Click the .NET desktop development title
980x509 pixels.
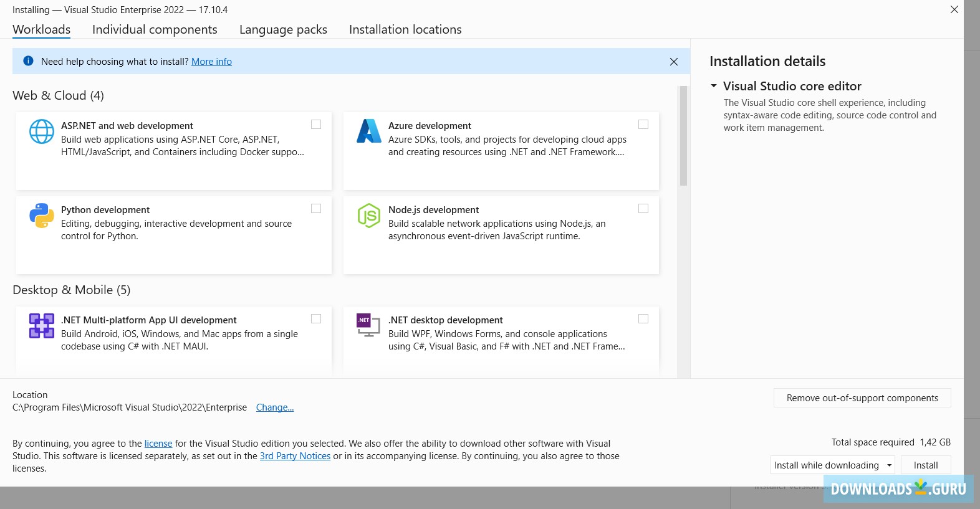pyautogui.click(x=445, y=320)
